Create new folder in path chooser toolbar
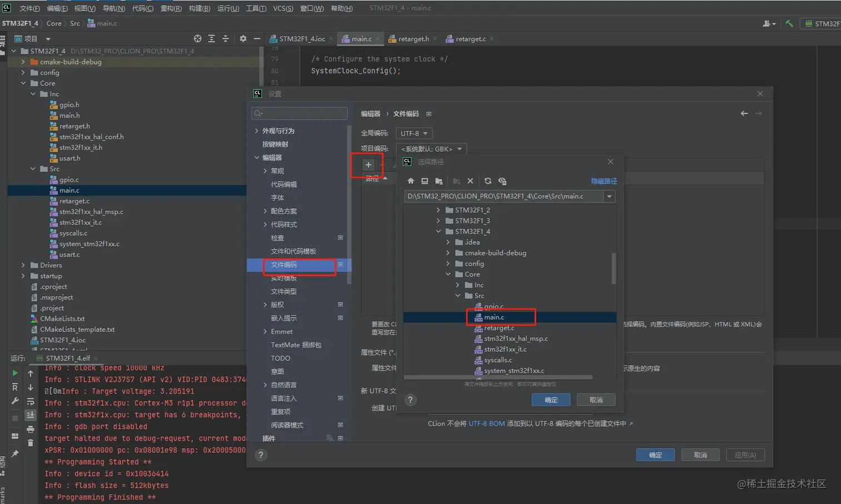 click(x=457, y=181)
